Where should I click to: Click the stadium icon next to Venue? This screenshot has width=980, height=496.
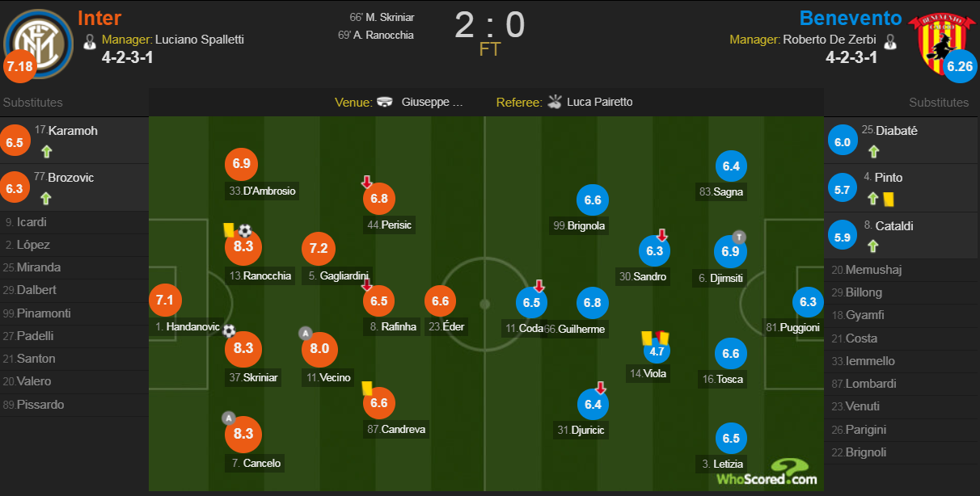coord(385,102)
